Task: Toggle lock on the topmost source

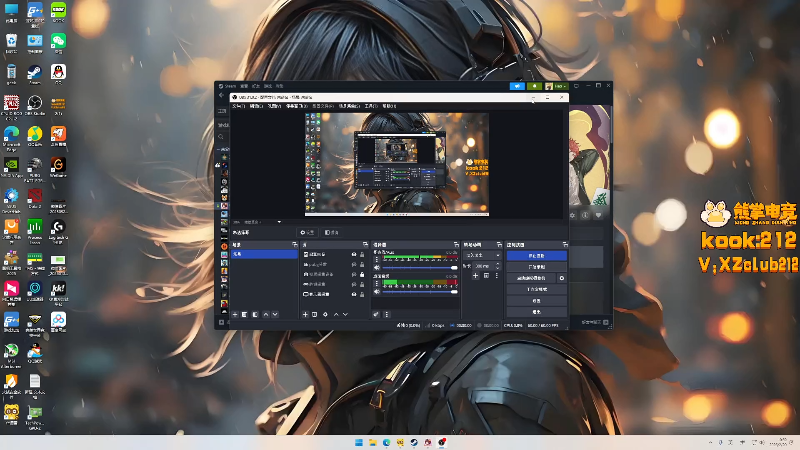Action: pyautogui.click(x=362, y=254)
